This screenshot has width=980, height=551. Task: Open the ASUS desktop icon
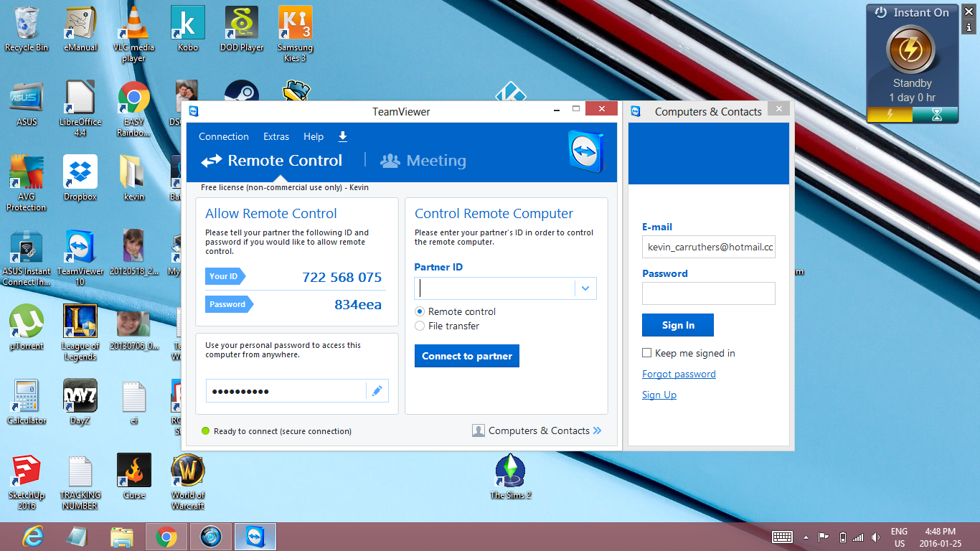click(27, 103)
